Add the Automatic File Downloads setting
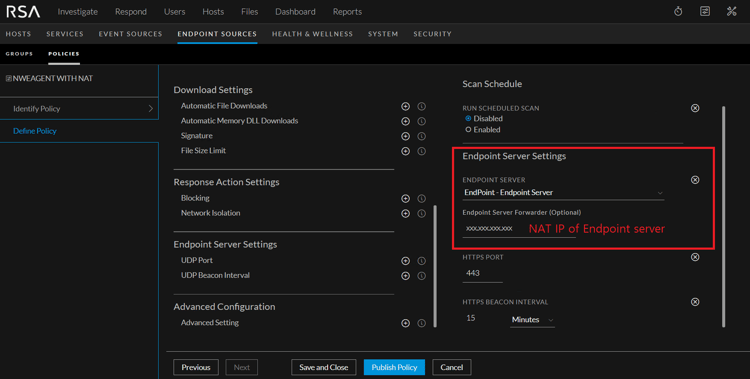The height and width of the screenshot is (379, 750). tap(406, 106)
